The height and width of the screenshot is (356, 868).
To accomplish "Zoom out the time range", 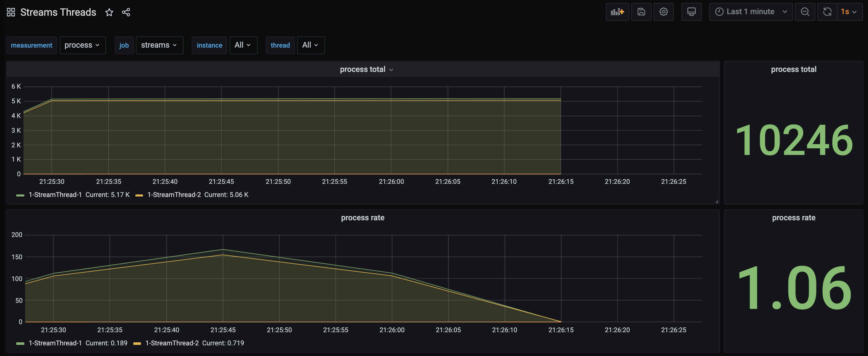I will (805, 12).
